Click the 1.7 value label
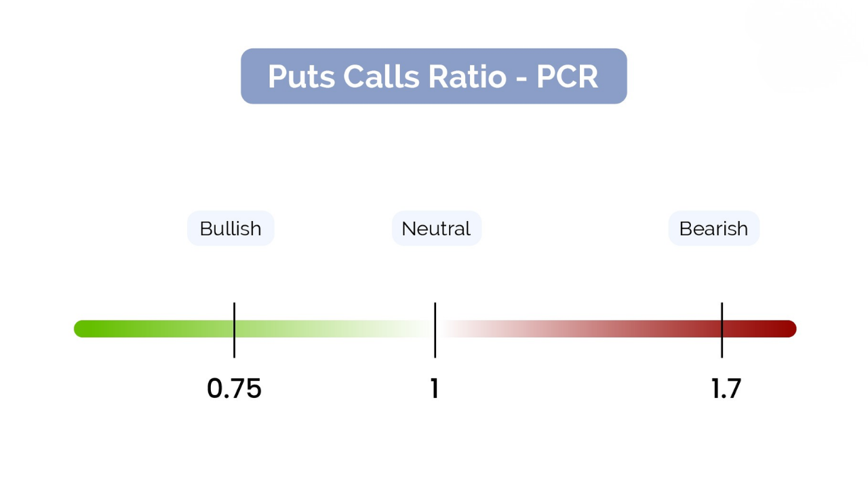The image size is (868, 488). tap(726, 388)
